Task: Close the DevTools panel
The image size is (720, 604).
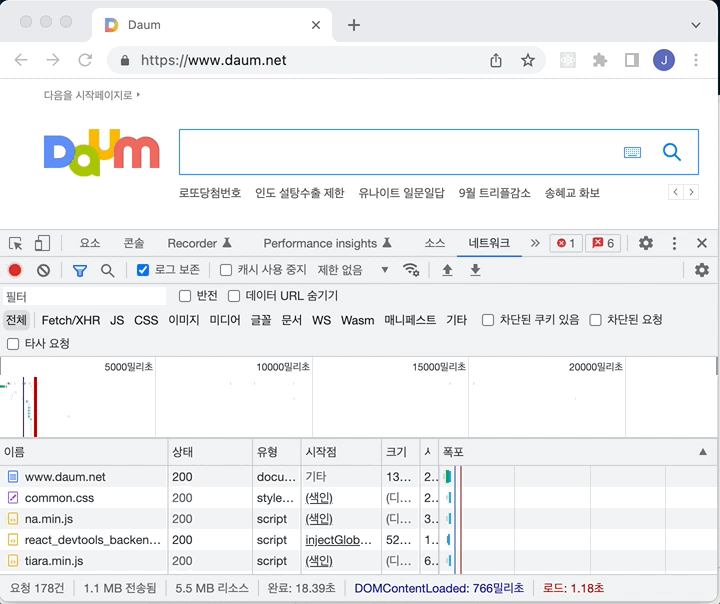Action: [702, 243]
